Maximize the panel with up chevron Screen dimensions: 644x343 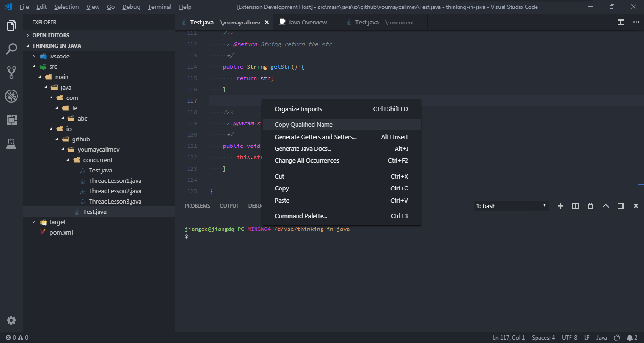pos(606,206)
